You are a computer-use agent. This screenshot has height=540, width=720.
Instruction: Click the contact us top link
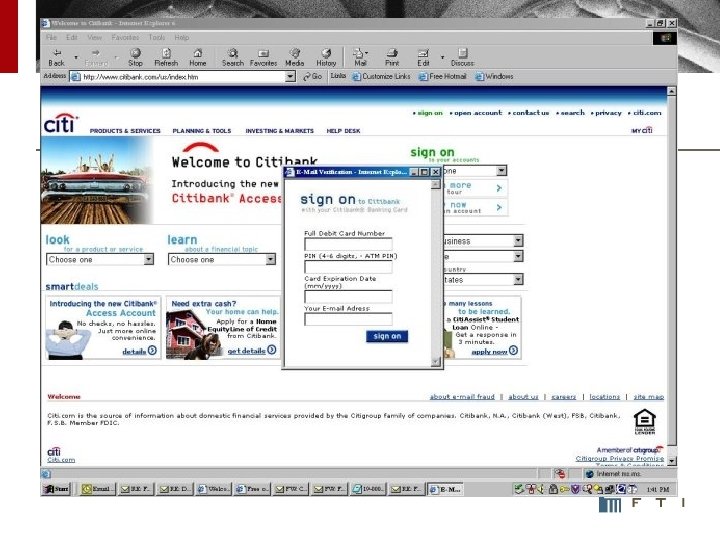click(x=530, y=112)
